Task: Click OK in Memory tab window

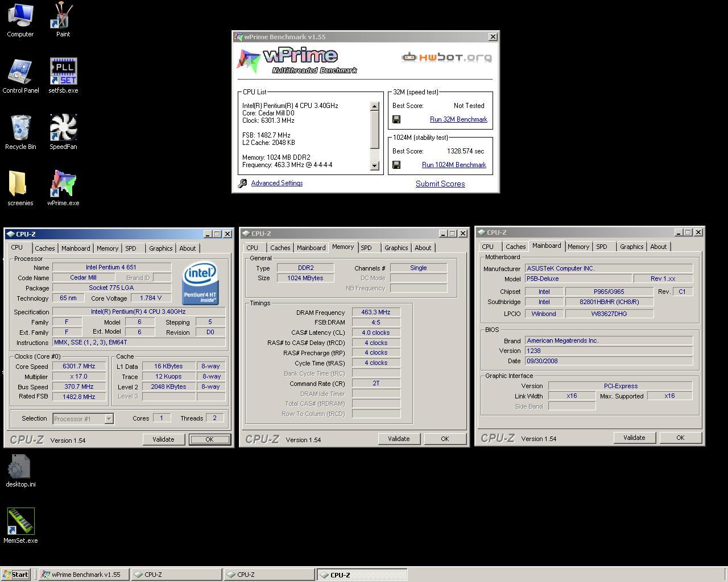Action: tap(445, 439)
